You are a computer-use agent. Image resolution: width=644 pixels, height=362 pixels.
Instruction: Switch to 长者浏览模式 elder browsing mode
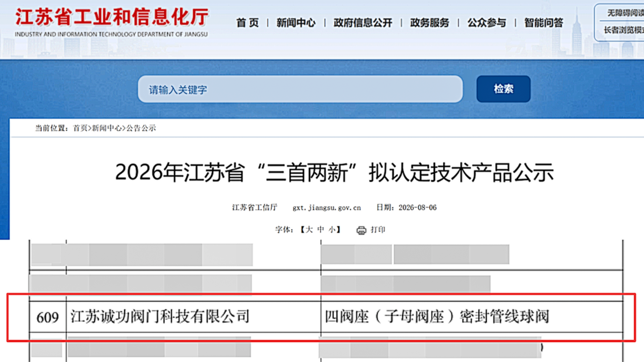coord(624,30)
